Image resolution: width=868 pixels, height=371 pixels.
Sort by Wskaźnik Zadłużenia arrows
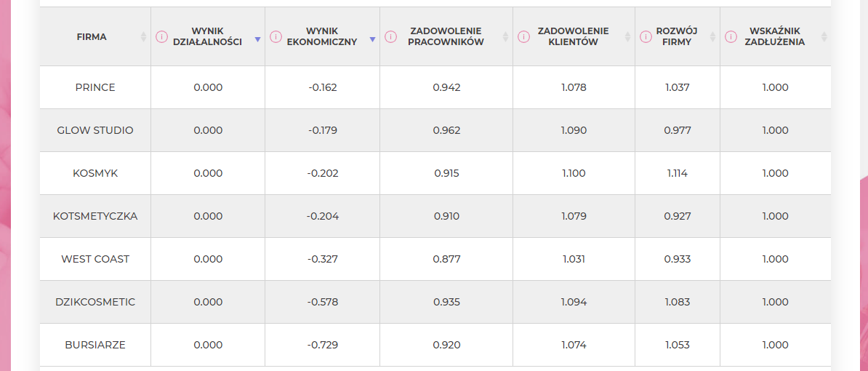click(824, 37)
